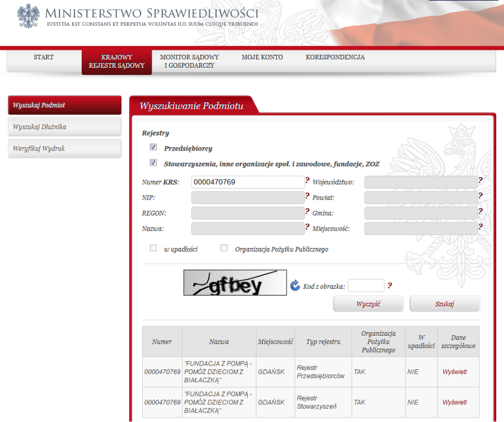Click the Wyczyść clear button
This screenshot has width=504, height=422.
pos(368,304)
